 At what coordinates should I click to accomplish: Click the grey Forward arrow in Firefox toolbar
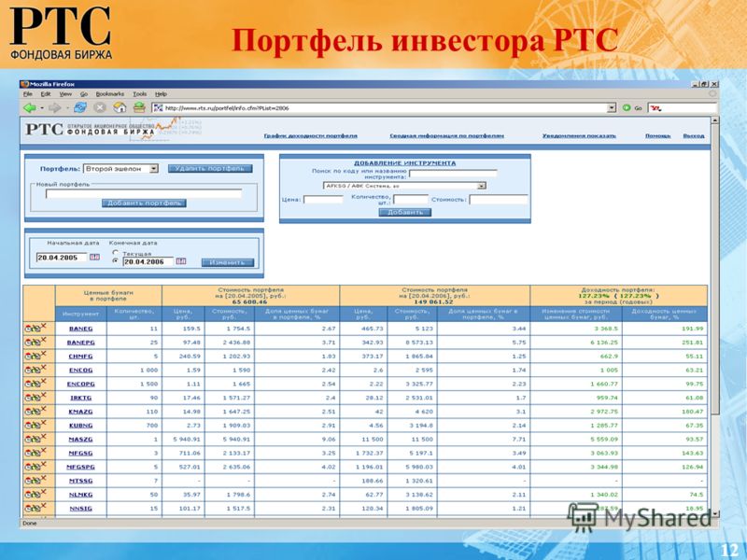(55, 108)
